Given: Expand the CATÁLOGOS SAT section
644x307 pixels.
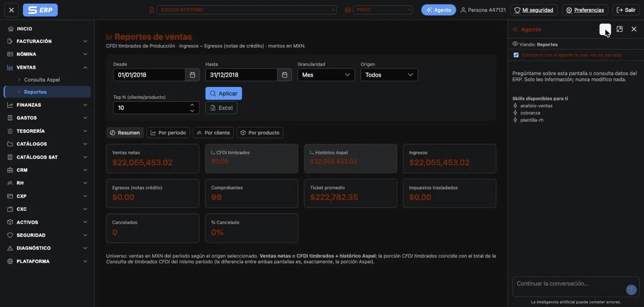Looking at the screenshot, I should point(47,157).
